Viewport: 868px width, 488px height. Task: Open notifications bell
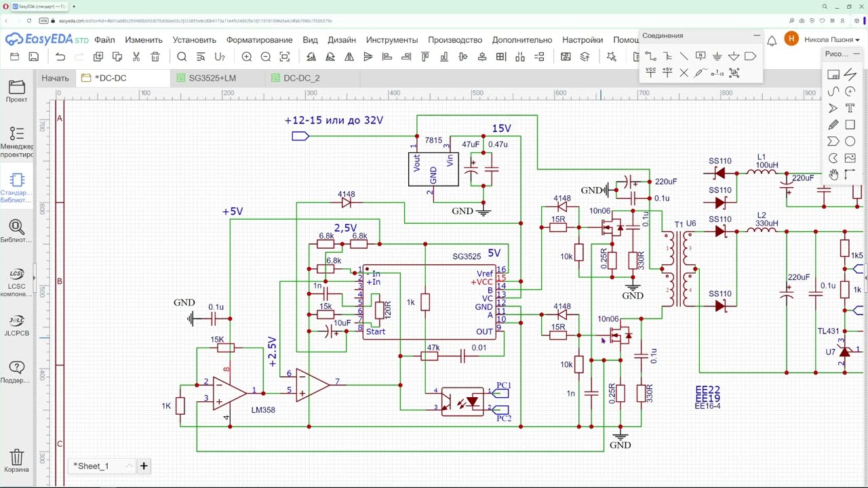point(772,41)
